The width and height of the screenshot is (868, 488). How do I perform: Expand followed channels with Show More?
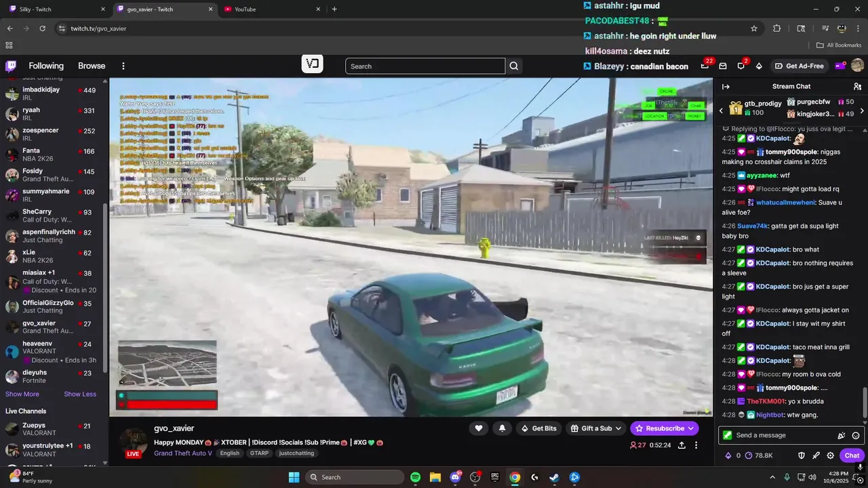coord(22,394)
